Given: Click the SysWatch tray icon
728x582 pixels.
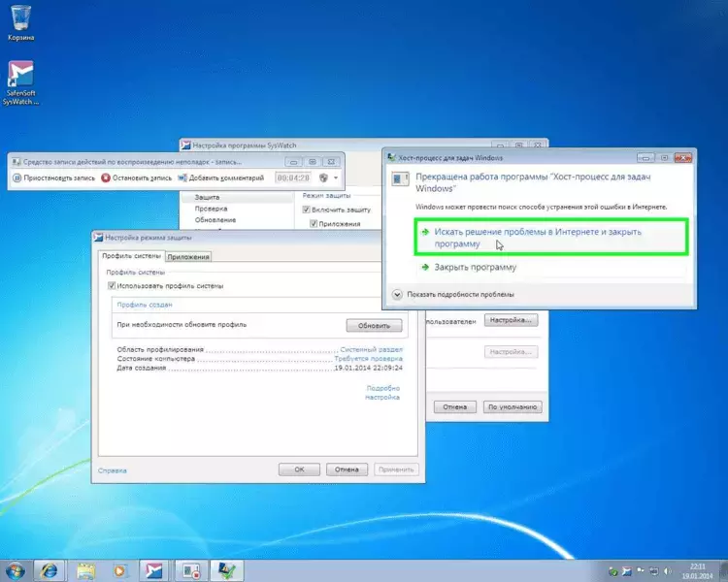Looking at the screenshot, I should point(626,571).
